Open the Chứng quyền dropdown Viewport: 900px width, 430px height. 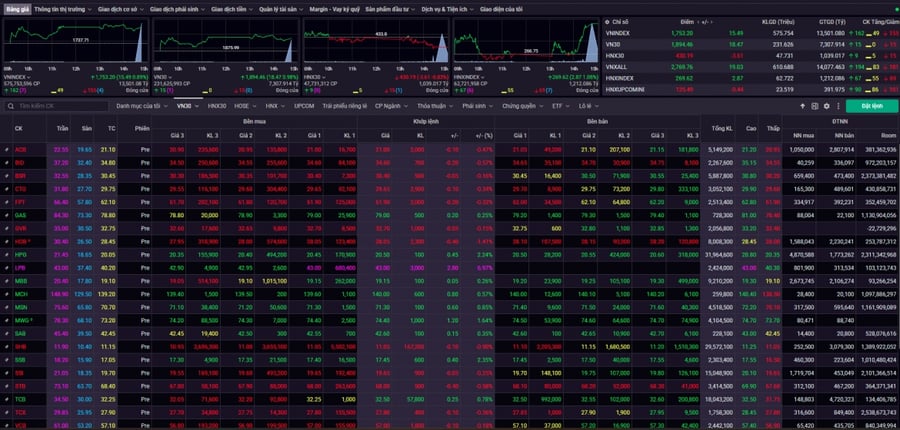[522, 106]
